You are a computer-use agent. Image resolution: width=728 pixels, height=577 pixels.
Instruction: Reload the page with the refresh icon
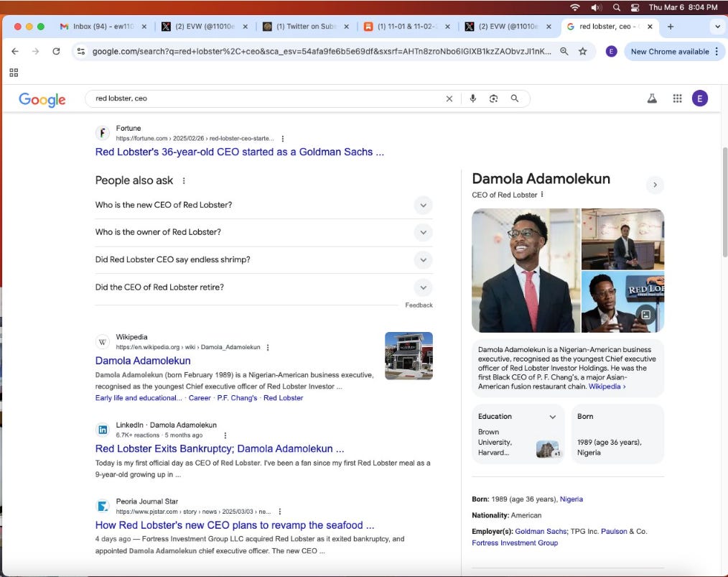56,52
